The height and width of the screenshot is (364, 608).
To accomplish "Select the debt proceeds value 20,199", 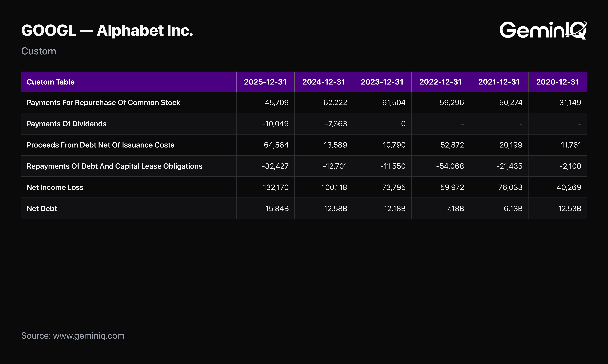I will 511,145.
